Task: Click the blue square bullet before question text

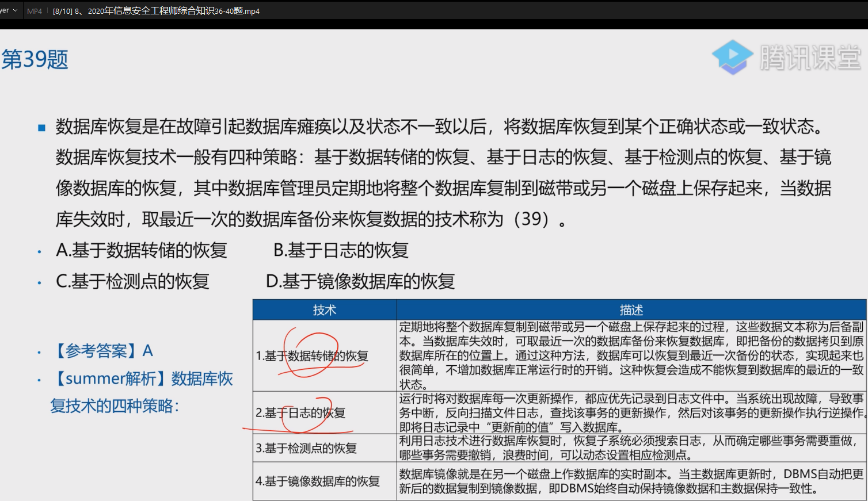Action: [41, 128]
